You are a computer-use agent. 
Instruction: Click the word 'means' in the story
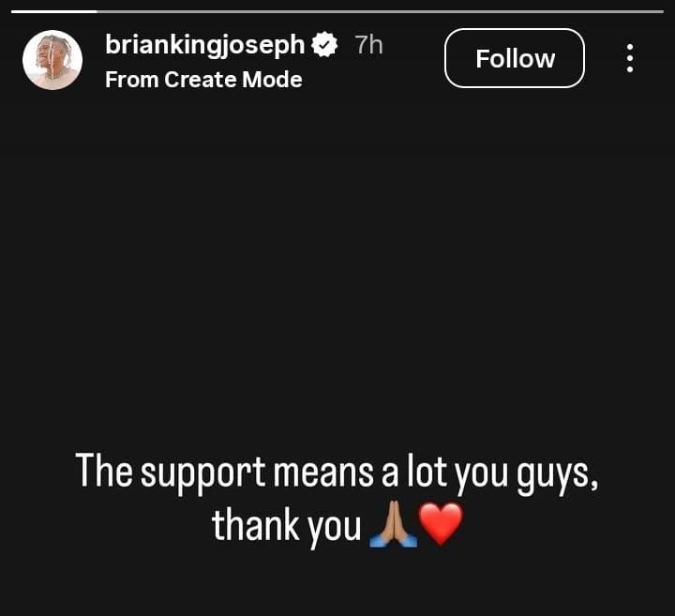tap(323, 473)
